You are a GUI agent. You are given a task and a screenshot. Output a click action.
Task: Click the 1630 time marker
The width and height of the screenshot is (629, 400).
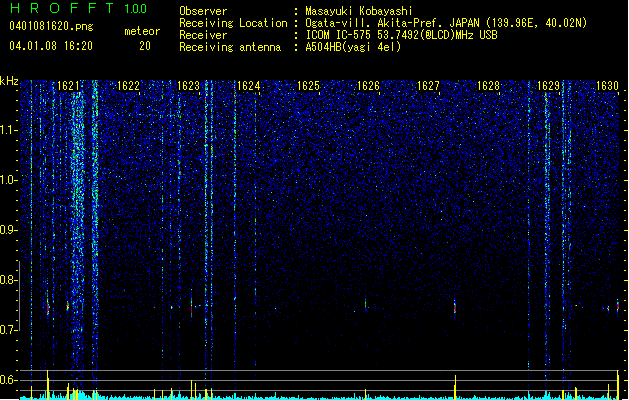607,86
